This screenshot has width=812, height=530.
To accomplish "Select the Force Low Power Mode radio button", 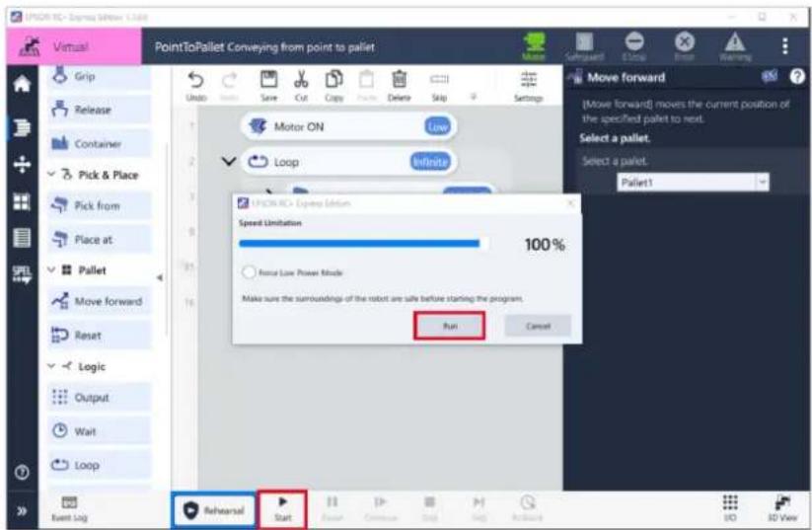I will 249,272.
